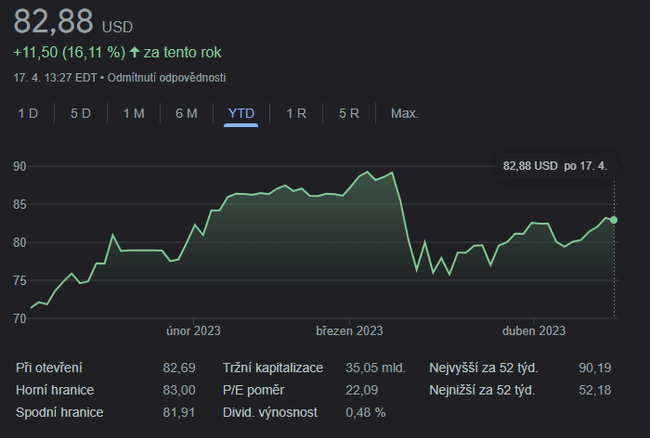The height and width of the screenshot is (438, 650).
Task: Select the 5 D time range tab
Action: (80, 113)
